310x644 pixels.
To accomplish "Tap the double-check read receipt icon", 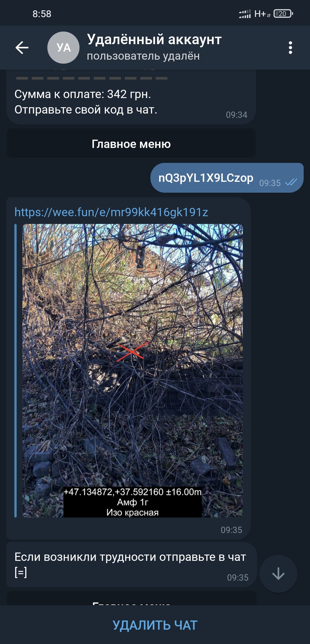I will click(291, 182).
